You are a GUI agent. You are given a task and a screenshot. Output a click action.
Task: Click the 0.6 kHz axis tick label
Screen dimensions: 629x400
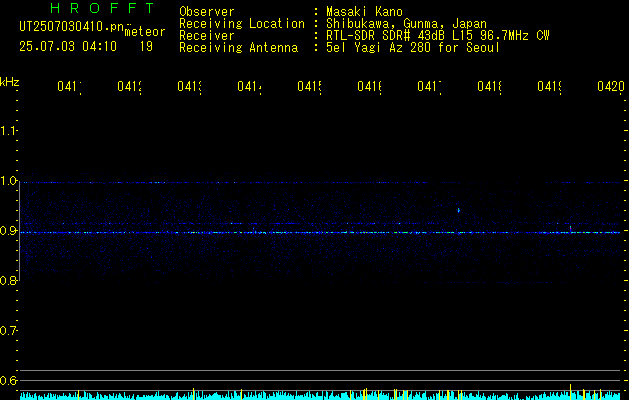point(8,380)
